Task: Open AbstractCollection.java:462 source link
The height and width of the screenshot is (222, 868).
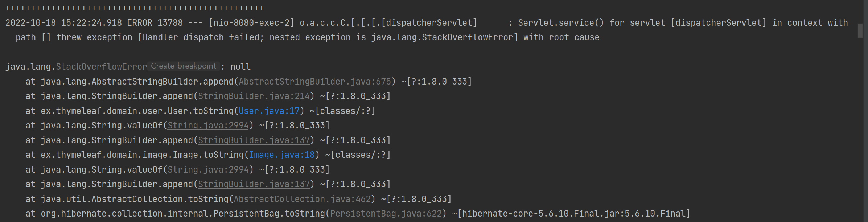Action: (x=302, y=199)
